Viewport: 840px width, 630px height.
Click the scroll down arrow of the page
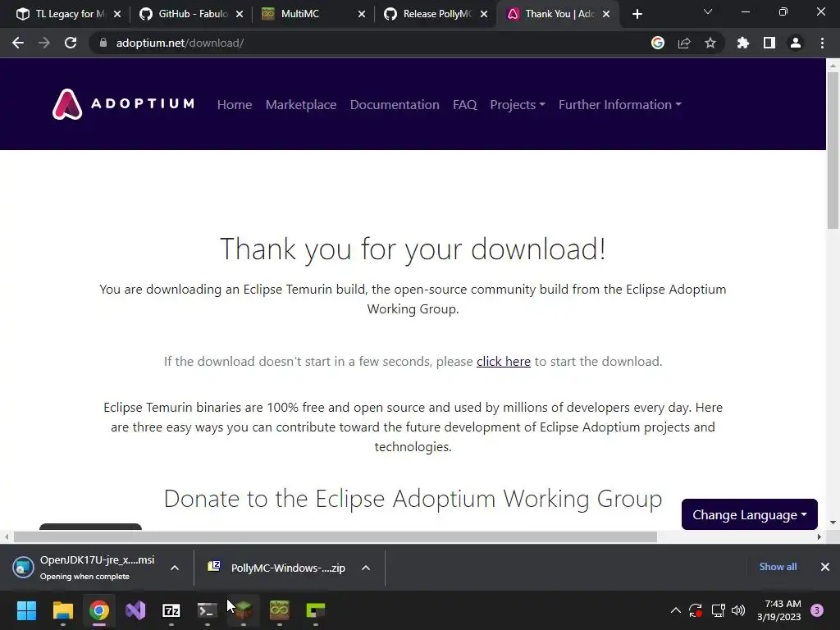tap(833, 523)
